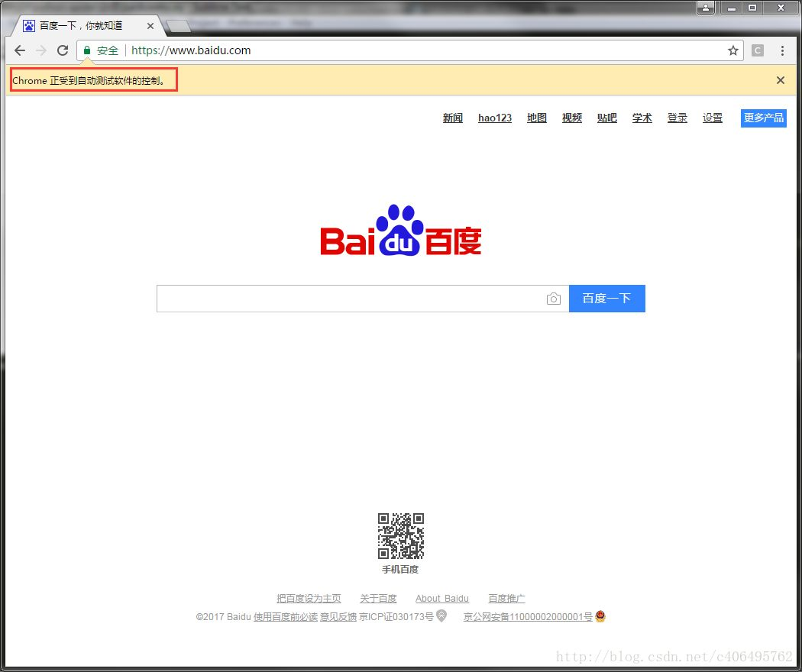Open the Chrome three-dot menu
Screen dimensions: 802x672
[782, 50]
